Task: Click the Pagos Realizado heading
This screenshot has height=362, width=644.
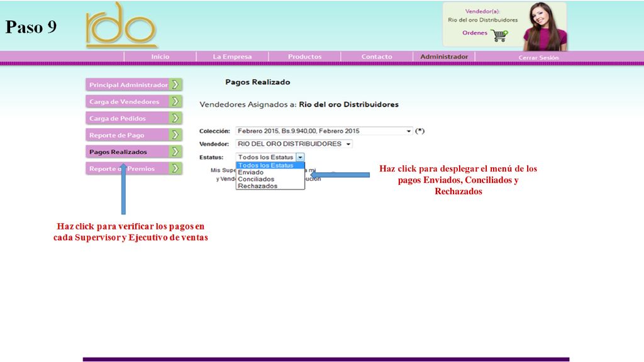Action: coord(257,82)
